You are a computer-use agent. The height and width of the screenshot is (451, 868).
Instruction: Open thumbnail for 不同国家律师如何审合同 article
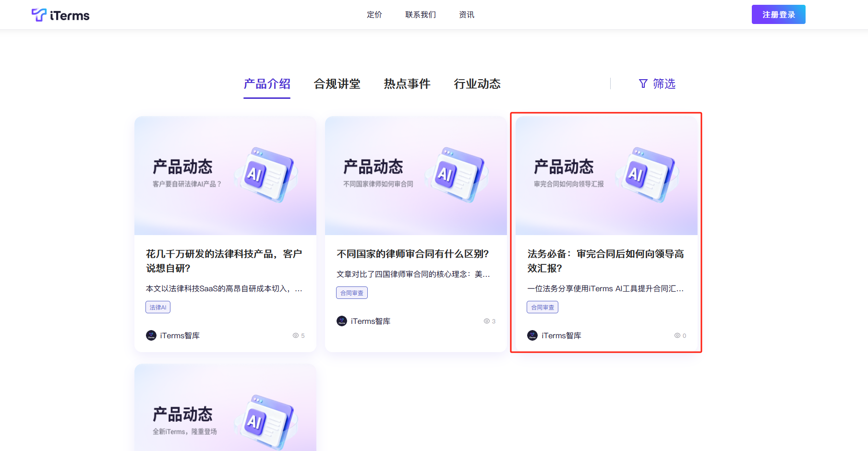point(416,176)
